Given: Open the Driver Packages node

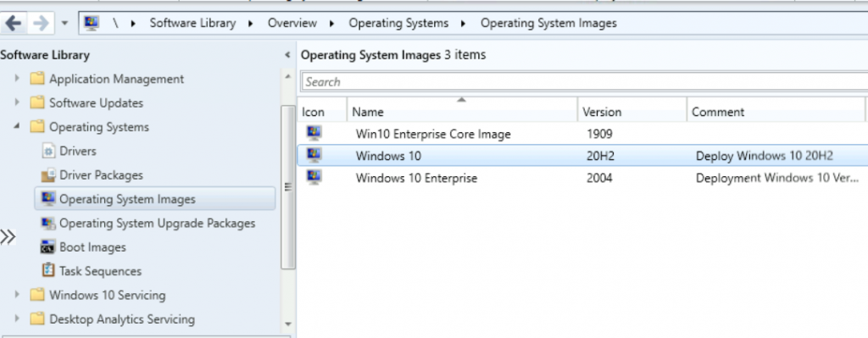Looking at the screenshot, I should (x=102, y=175).
